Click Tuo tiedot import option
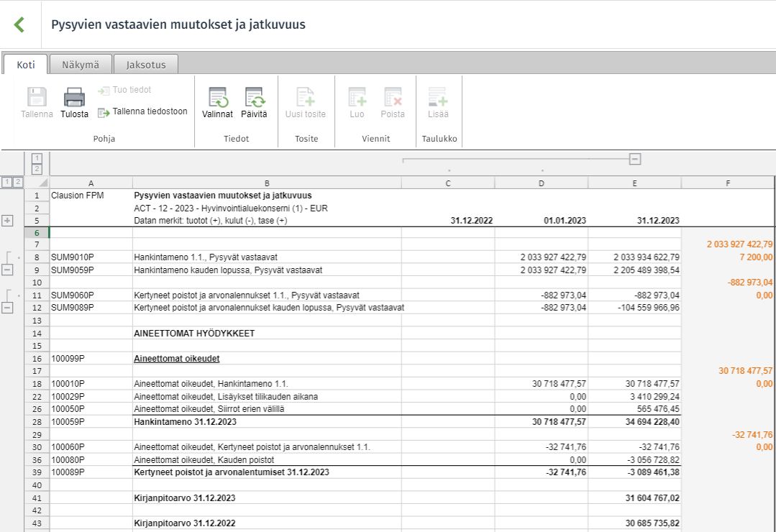 coord(124,90)
